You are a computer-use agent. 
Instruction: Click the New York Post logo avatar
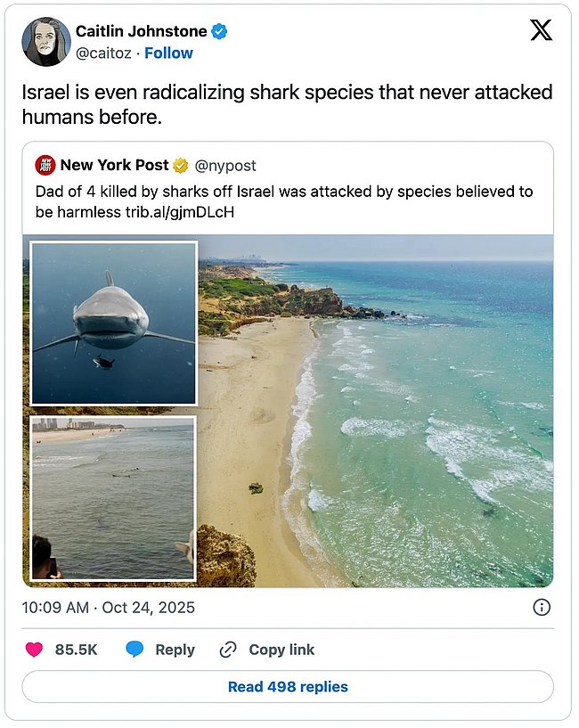click(x=45, y=165)
